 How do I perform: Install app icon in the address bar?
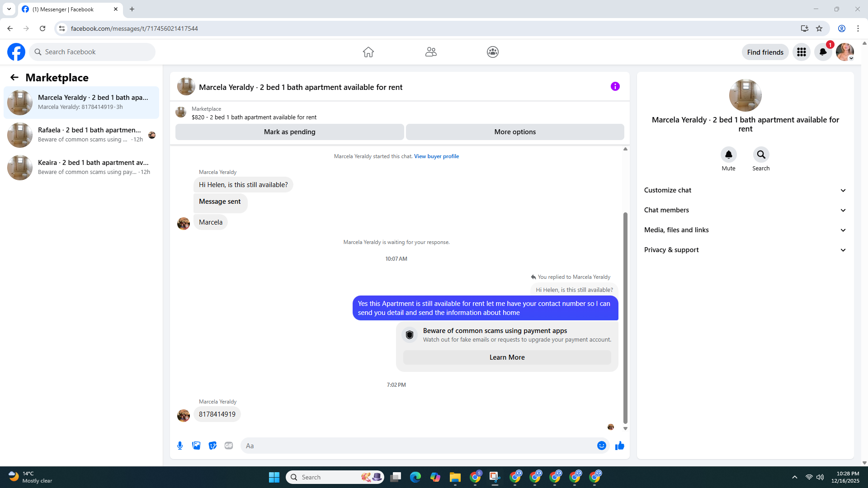pyautogui.click(x=805, y=28)
